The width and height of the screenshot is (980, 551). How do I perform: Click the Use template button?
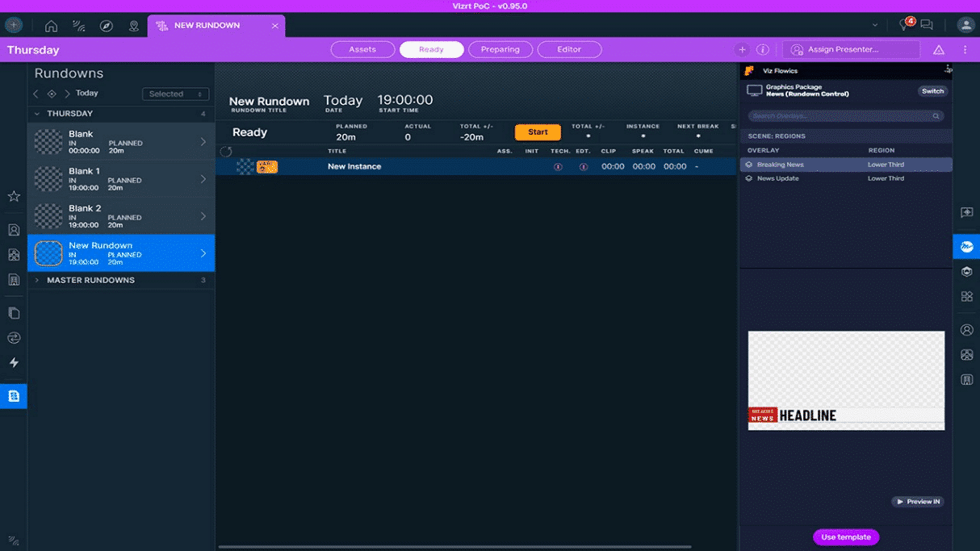(845, 536)
